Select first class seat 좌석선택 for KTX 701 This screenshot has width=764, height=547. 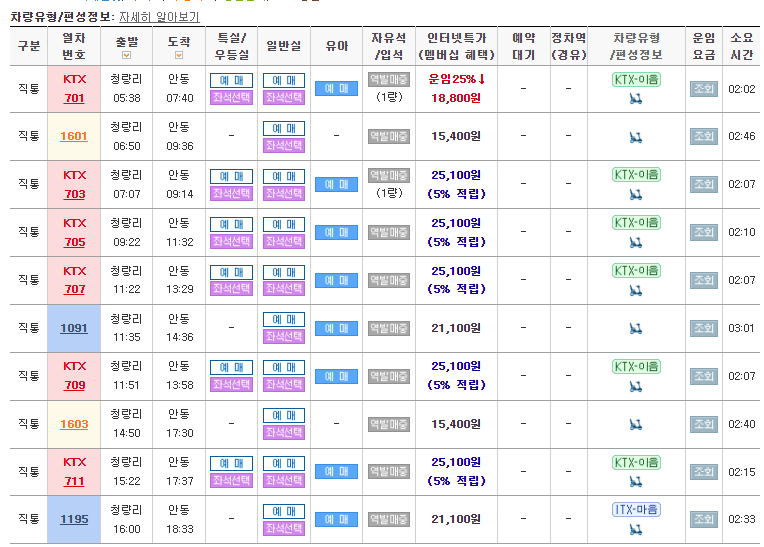point(231,97)
